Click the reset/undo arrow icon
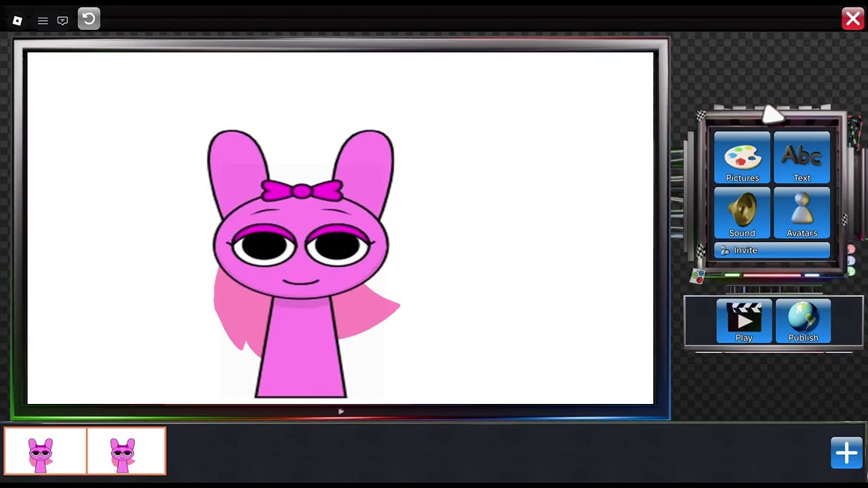Viewport: 868px width, 488px height. click(89, 19)
